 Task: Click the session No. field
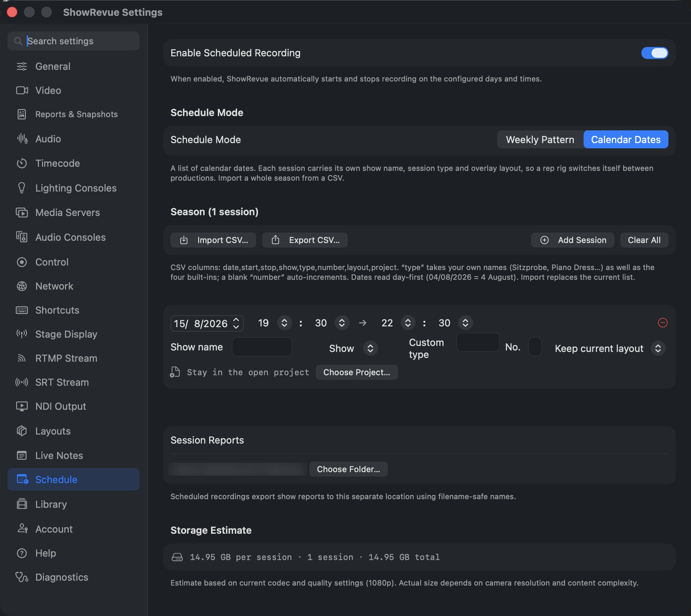coord(535,347)
